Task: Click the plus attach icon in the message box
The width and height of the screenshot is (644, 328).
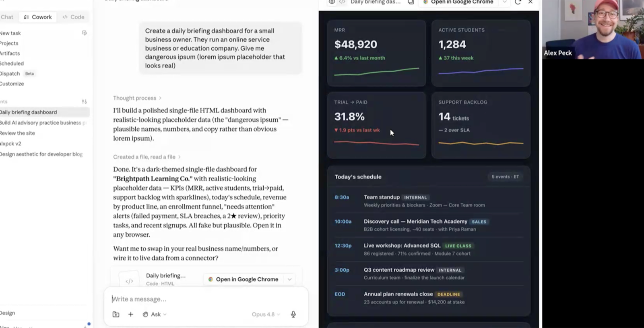Action: (x=130, y=314)
